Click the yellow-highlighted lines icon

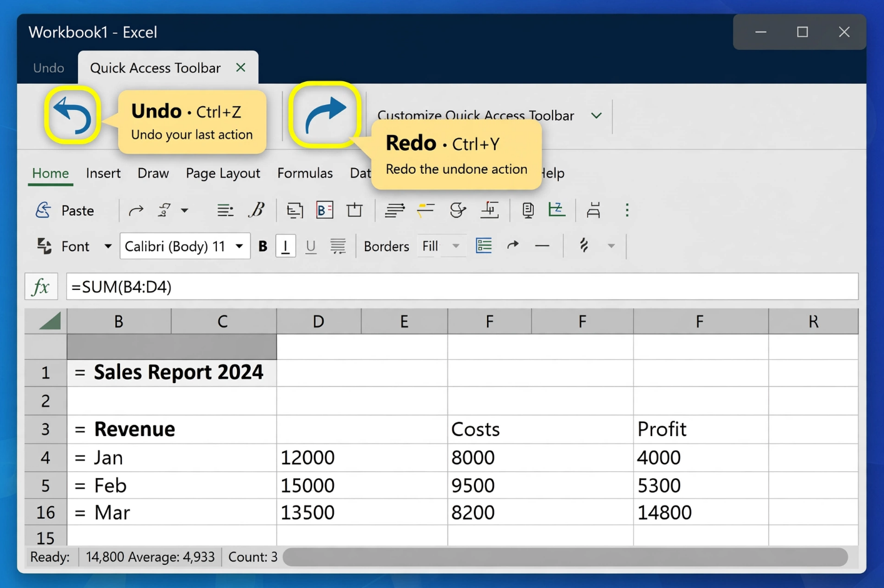(x=426, y=210)
